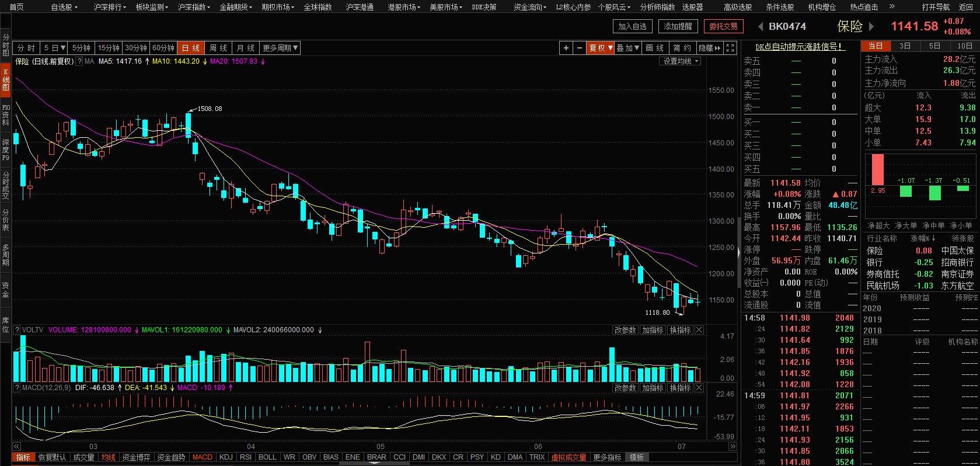Click the right arrow after 保险 title
The image size is (980, 466).
pyautogui.click(x=871, y=26)
